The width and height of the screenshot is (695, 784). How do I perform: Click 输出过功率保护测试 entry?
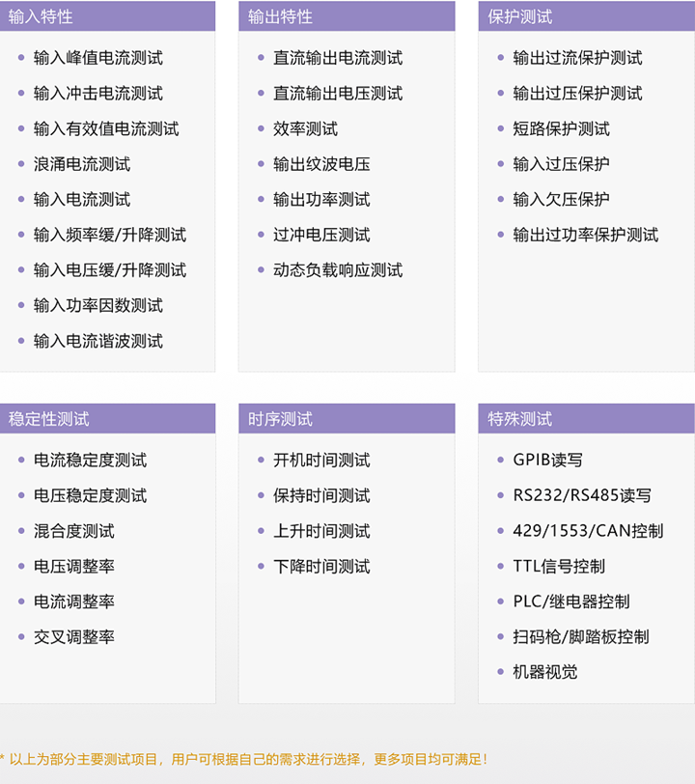pos(585,235)
